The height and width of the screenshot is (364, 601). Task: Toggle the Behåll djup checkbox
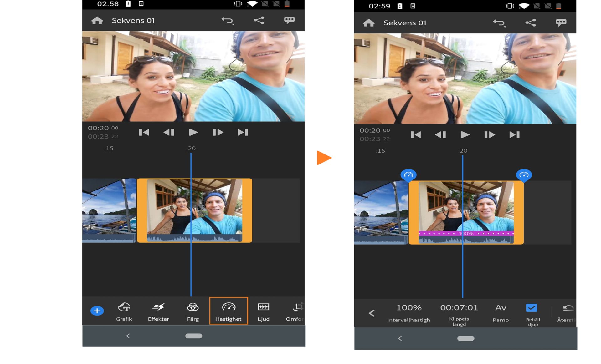pos(532,308)
